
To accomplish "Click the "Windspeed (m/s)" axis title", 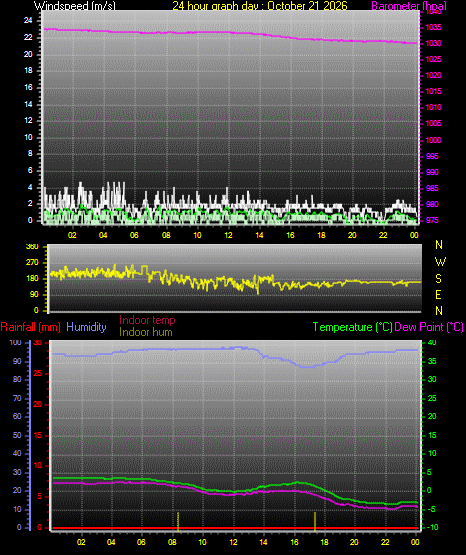I will (x=74, y=6).
